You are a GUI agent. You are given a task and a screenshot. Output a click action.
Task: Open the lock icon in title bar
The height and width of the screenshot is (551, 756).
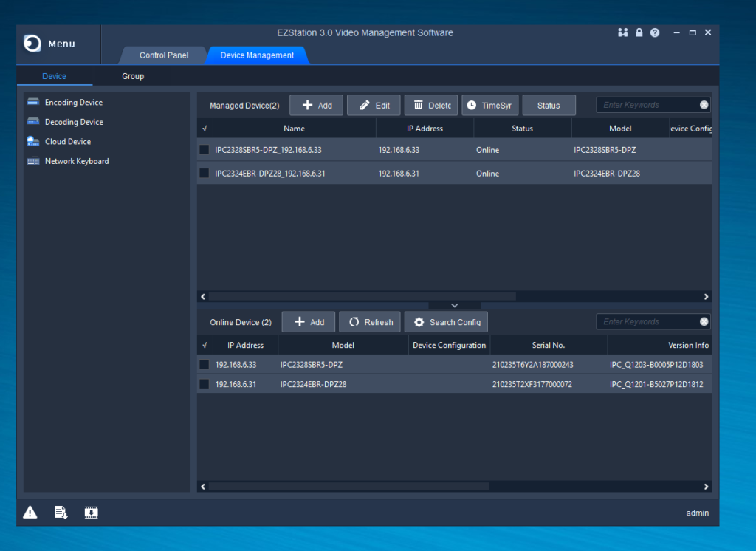pyautogui.click(x=639, y=33)
